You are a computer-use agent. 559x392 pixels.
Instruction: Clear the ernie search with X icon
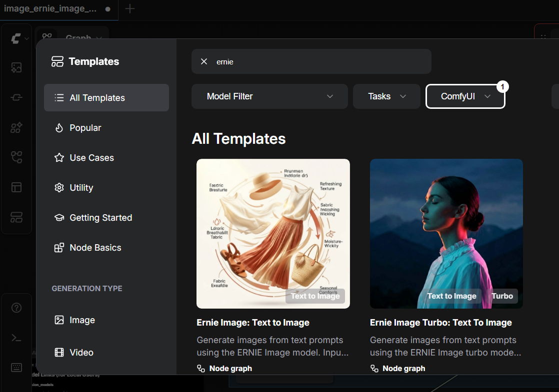point(204,61)
